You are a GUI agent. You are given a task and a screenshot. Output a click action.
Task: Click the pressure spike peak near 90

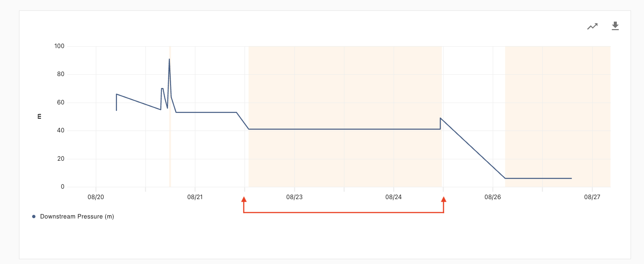tap(169, 60)
